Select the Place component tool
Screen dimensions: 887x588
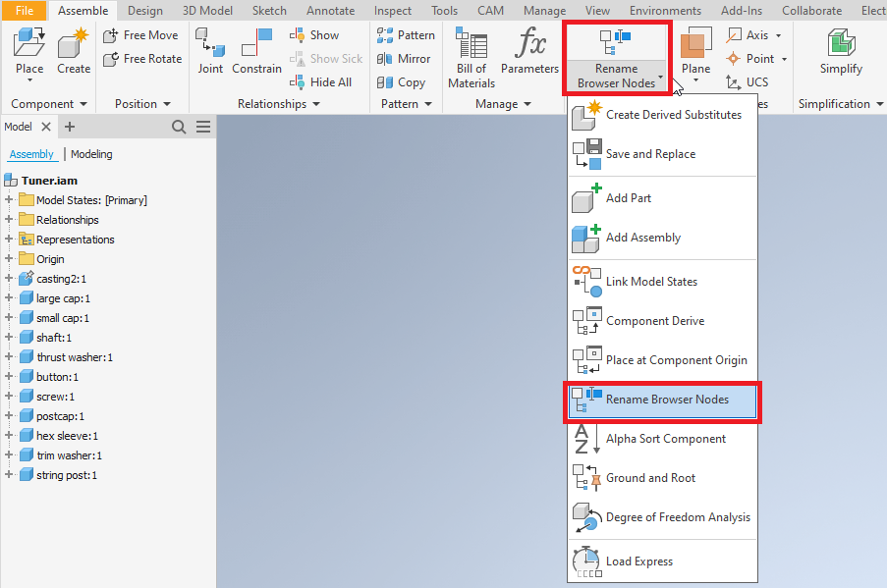point(28,51)
